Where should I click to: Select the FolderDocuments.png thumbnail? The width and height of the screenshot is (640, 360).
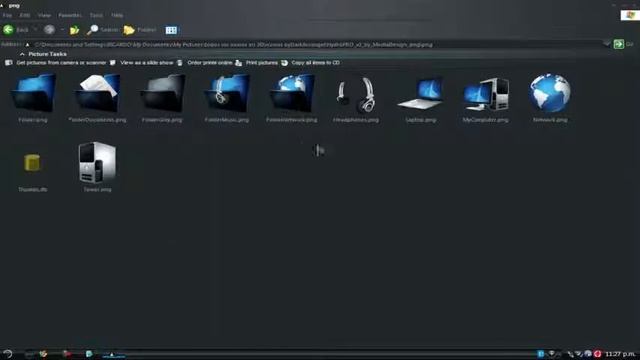pos(98,93)
